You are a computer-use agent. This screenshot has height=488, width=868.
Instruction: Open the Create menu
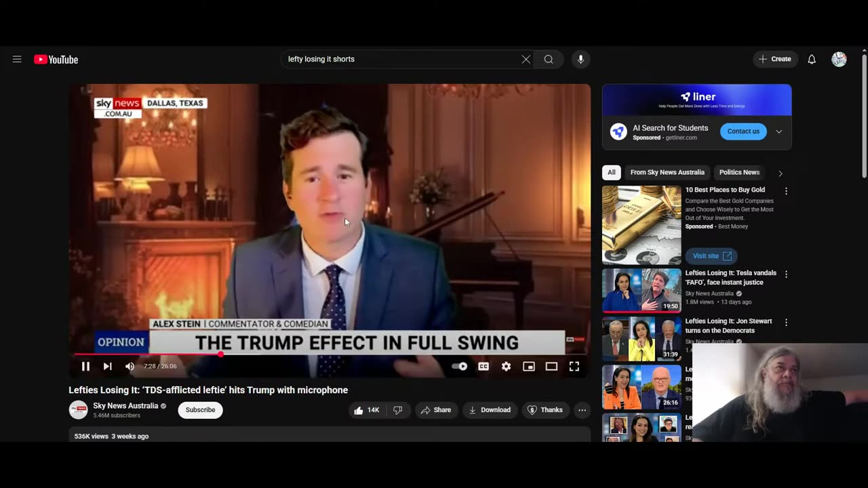coord(775,60)
